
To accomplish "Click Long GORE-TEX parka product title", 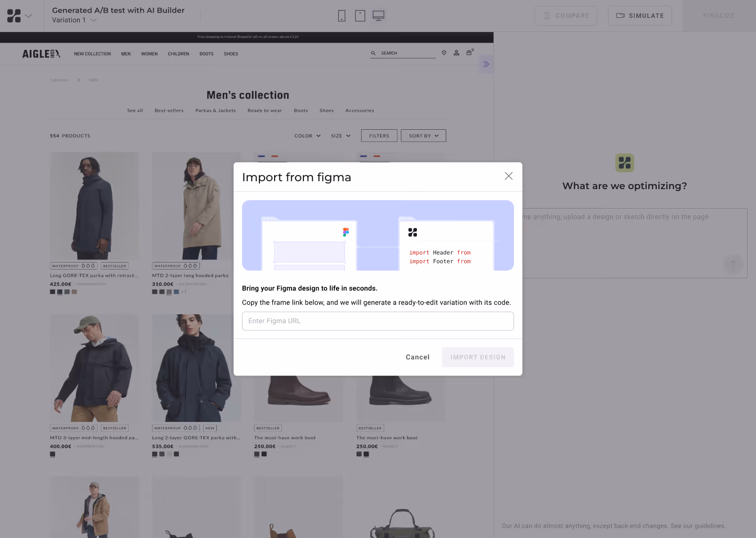I will tap(94, 275).
